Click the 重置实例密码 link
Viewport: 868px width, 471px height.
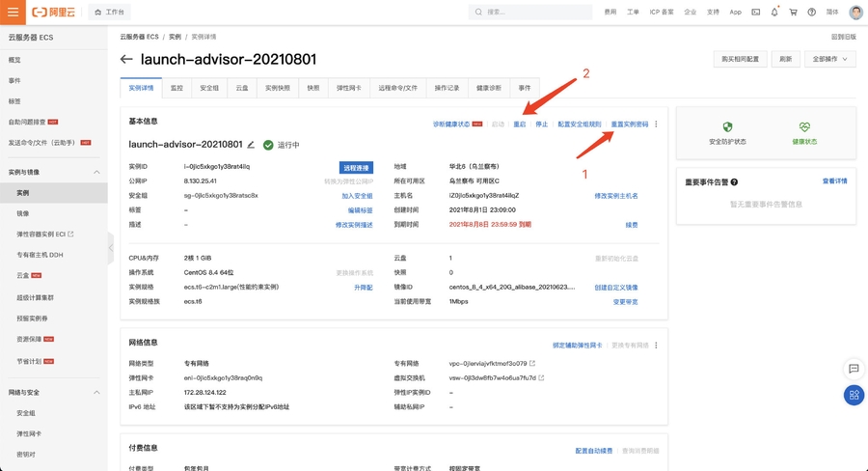tap(629, 125)
